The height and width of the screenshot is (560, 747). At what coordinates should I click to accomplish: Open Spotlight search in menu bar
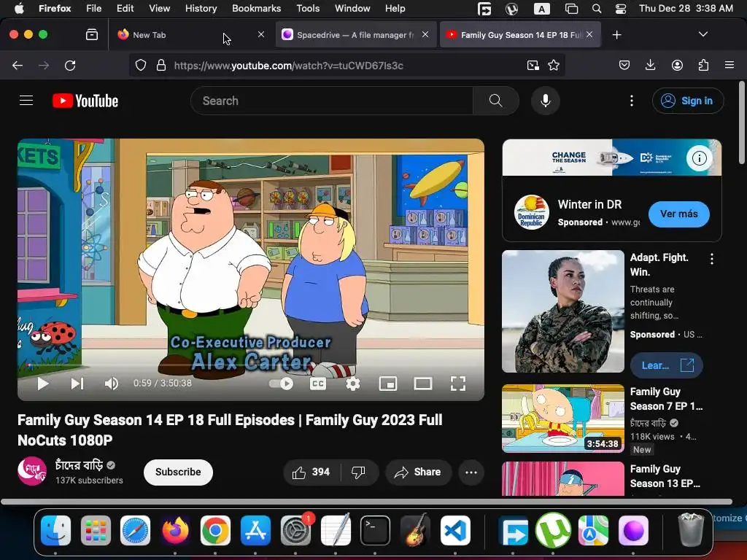click(x=596, y=9)
